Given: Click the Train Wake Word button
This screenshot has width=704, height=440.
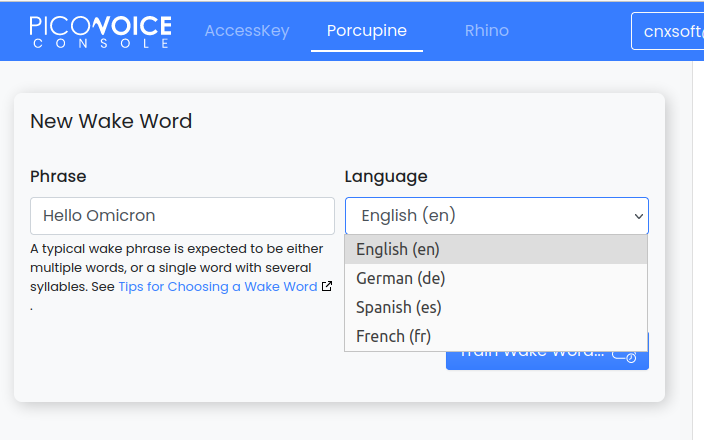Looking at the screenshot, I should coord(547,360).
